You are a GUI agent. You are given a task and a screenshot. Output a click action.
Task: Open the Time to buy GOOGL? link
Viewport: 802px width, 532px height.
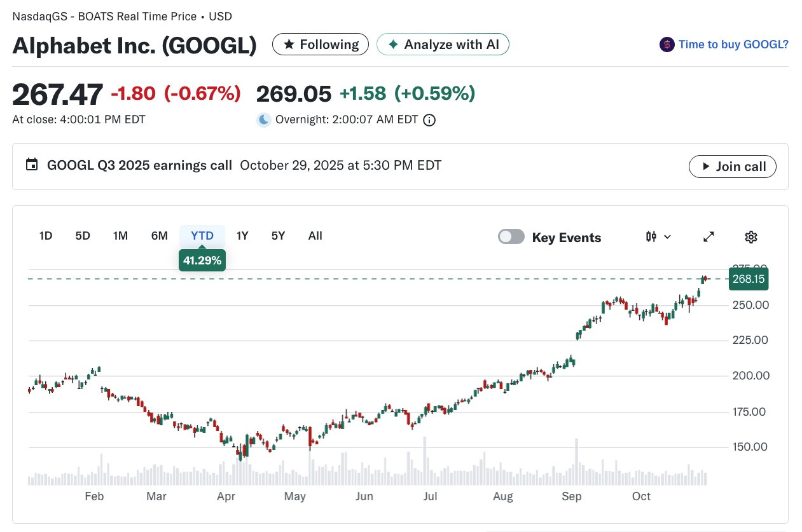[x=733, y=44]
